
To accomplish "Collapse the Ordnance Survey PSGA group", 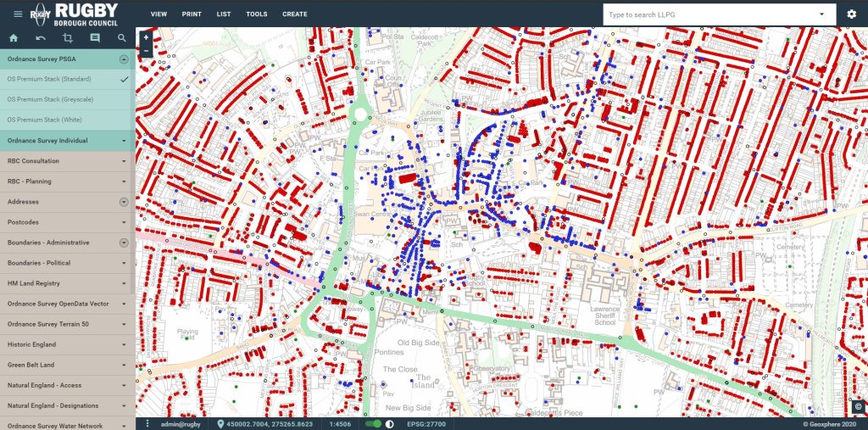I will pos(124,59).
